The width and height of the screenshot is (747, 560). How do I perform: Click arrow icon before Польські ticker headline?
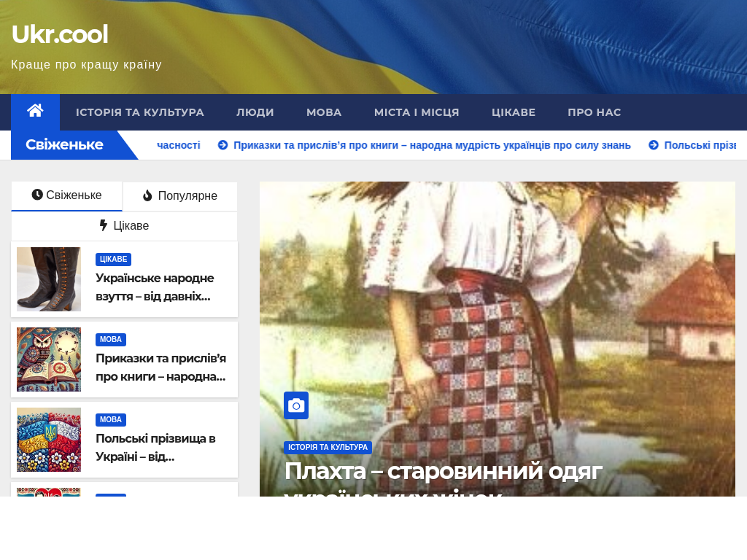click(x=654, y=145)
